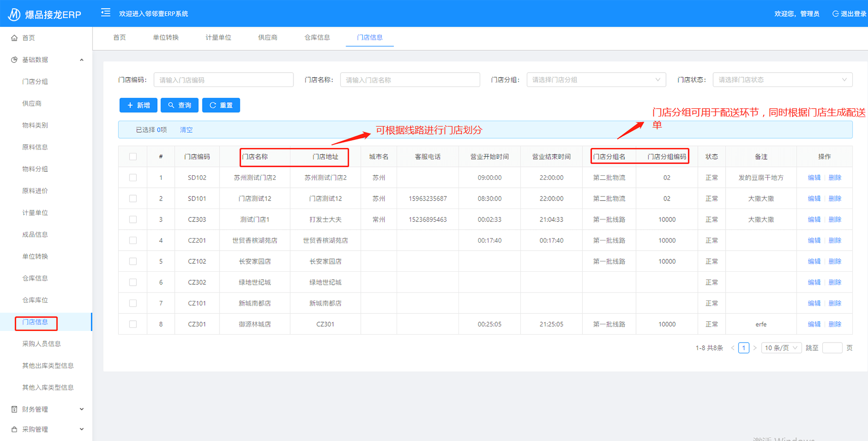The width and height of the screenshot is (868, 441).
Task: Open 成品信息 in the sidebar
Action: tap(35, 234)
